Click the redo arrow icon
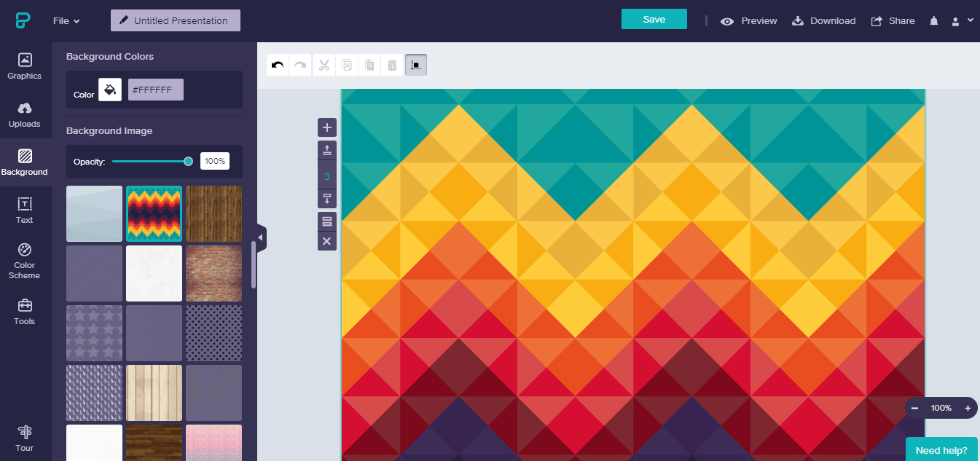This screenshot has width=980, height=461. click(300, 65)
